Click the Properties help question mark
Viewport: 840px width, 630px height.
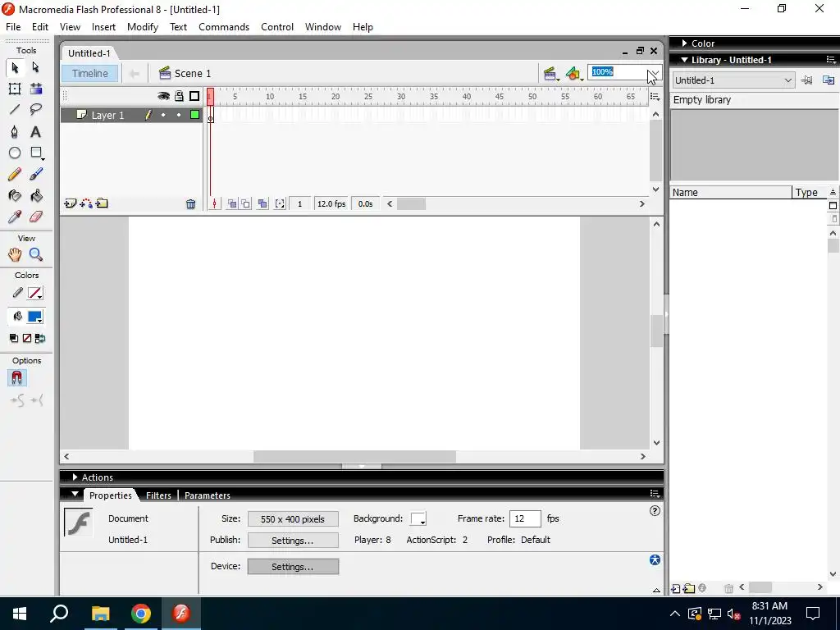655,511
